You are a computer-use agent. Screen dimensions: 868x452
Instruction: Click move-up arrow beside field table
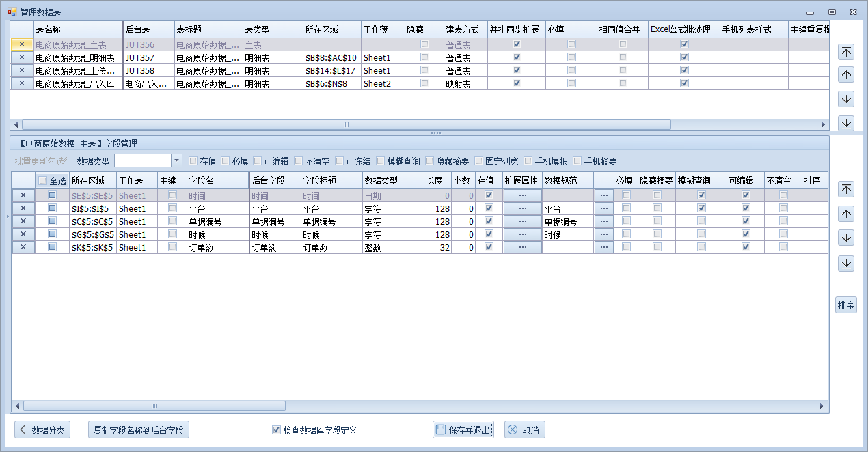pyautogui.click(x=846, y=214)
